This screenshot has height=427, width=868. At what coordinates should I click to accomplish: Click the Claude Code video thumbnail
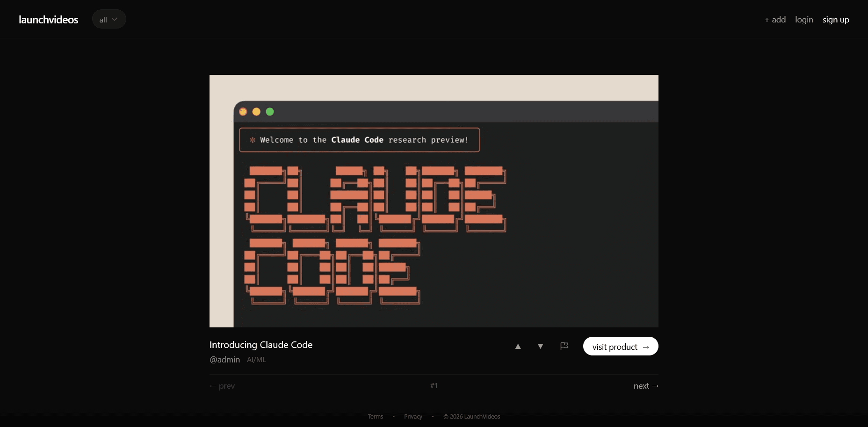[x=434, y=201]
